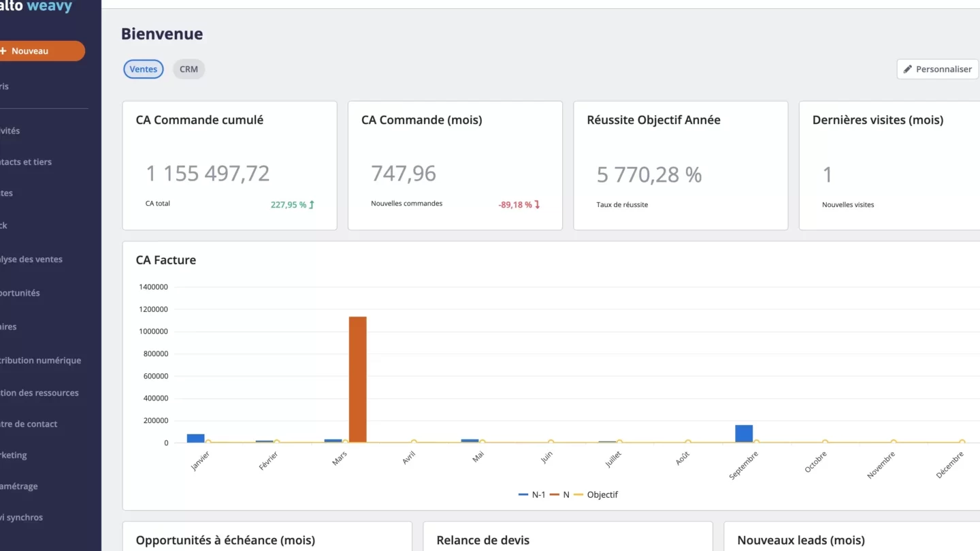980x551 pixels.
Task: Click the blue Septembre bar in chart
Action: (x=744, y=434)
